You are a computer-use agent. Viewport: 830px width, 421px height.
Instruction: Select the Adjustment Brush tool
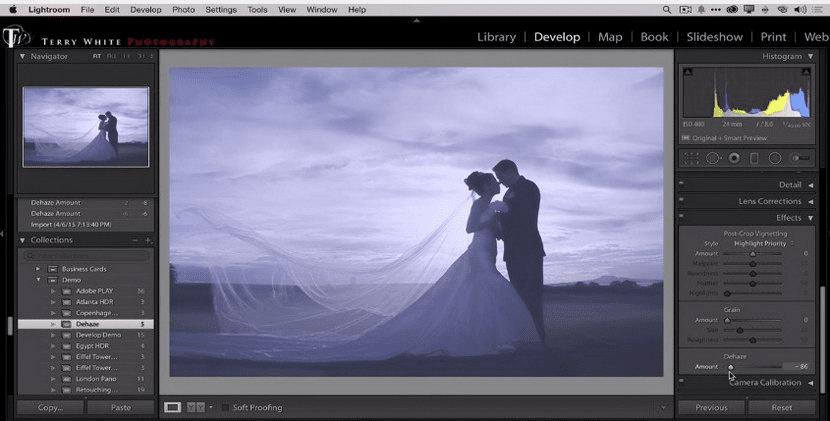coord(800,158)
